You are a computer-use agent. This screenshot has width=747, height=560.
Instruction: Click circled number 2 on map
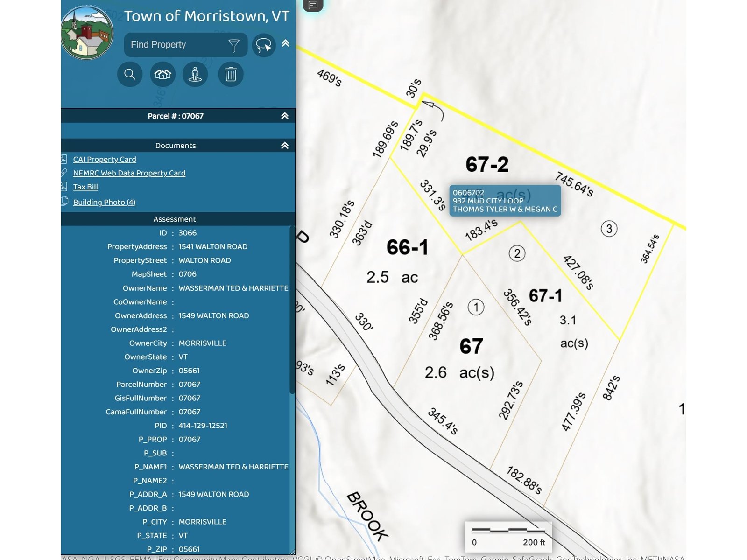(517, 253)
